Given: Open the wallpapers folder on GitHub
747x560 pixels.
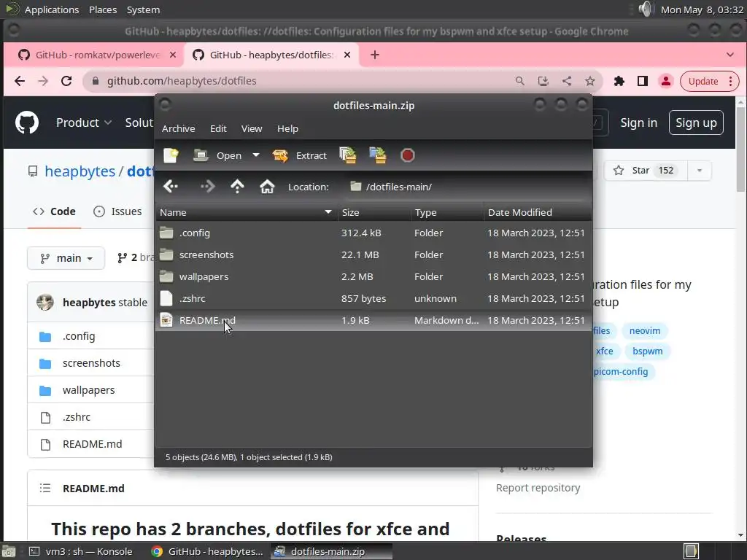Looking at the screenshot, I should click(88, 390).
